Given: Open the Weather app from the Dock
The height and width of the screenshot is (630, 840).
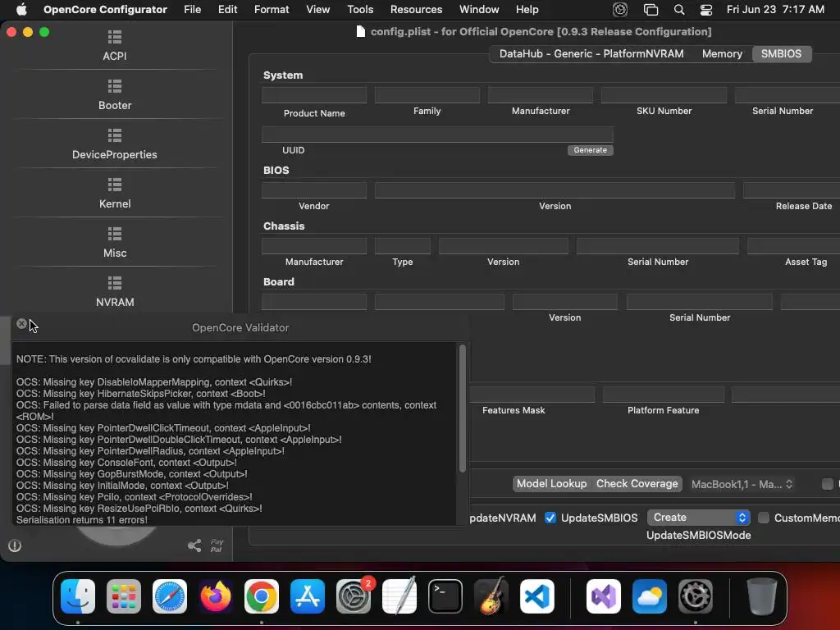Looking at the screenshot, I should point(650,596).
